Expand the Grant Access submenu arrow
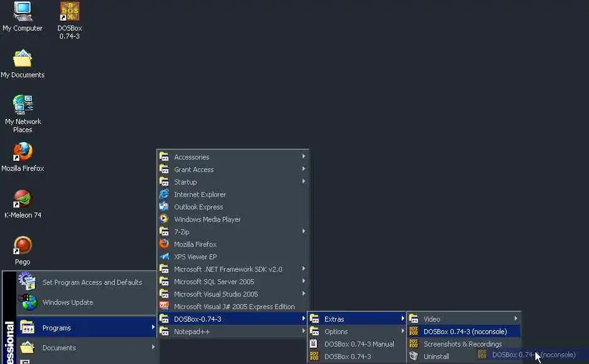Image resolution: width=589 pixels, height=364 pixels. [303, 169]
